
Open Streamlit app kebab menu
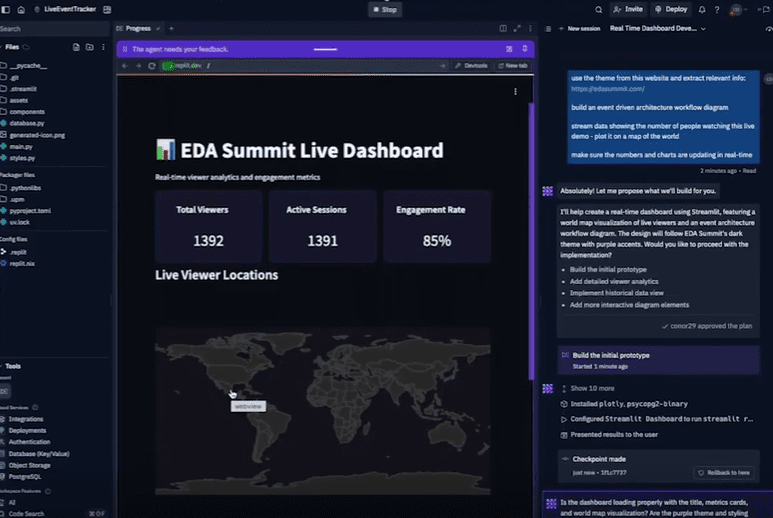(x=515, y=92)
